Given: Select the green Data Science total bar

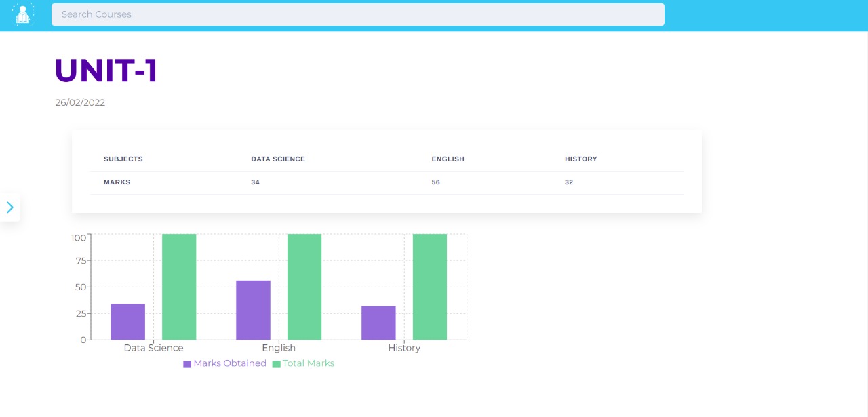Looking at the screenshot, I should pyautogui.click(x=179, y=287).
